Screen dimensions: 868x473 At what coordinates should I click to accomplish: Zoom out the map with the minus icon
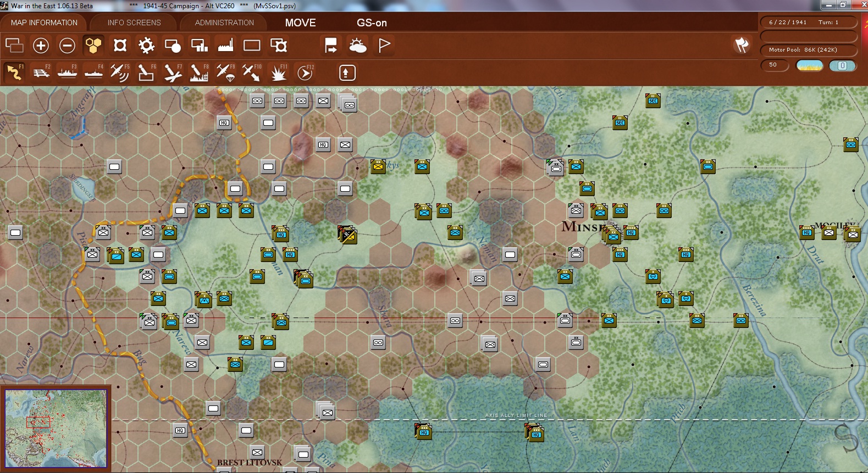coord(67,45)
